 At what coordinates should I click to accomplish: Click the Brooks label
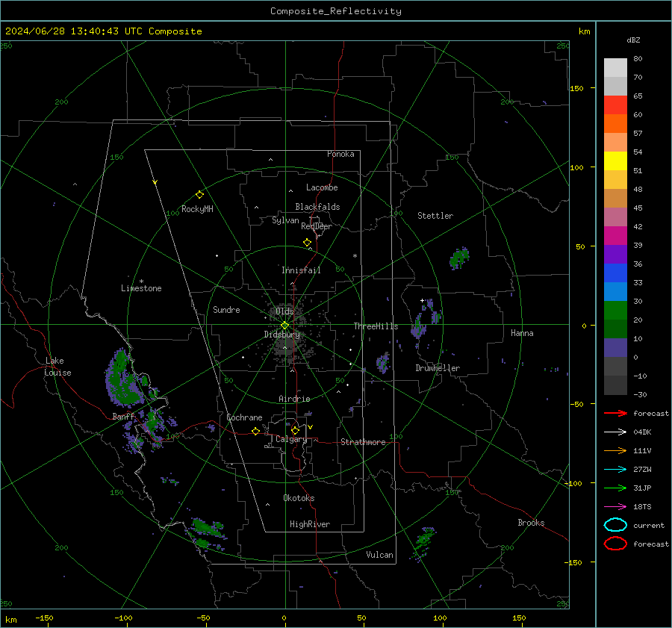(531, 523)
